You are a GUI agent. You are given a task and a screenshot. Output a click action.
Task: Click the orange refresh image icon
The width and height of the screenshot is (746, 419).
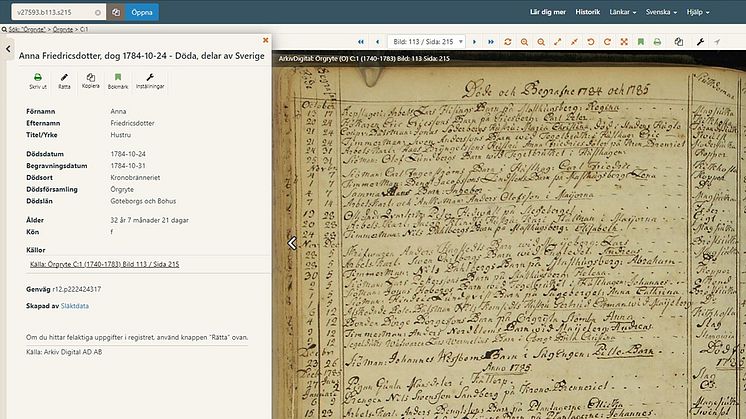click(x=508, y=42)
